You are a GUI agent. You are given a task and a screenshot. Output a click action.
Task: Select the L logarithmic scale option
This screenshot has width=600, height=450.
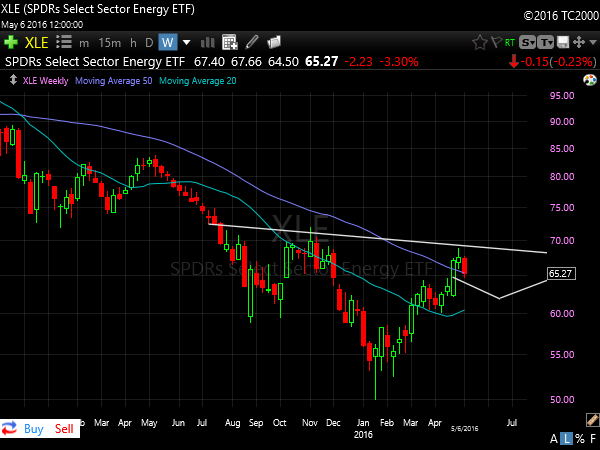567,439
